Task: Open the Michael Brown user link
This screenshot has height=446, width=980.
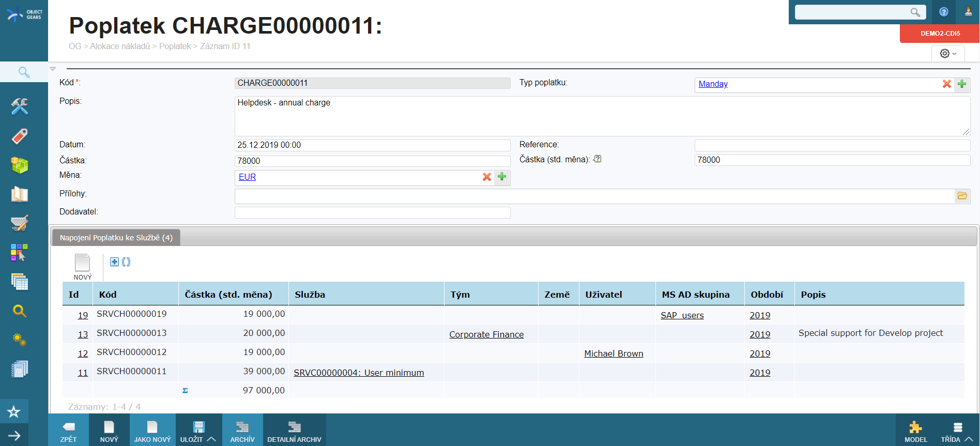Action: (614, 354)
